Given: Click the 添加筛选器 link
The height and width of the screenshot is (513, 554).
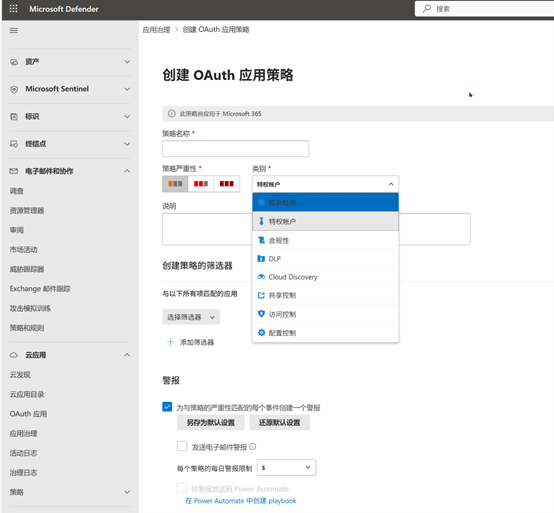Looking at the screenshot, I should (x=197, y=342).
